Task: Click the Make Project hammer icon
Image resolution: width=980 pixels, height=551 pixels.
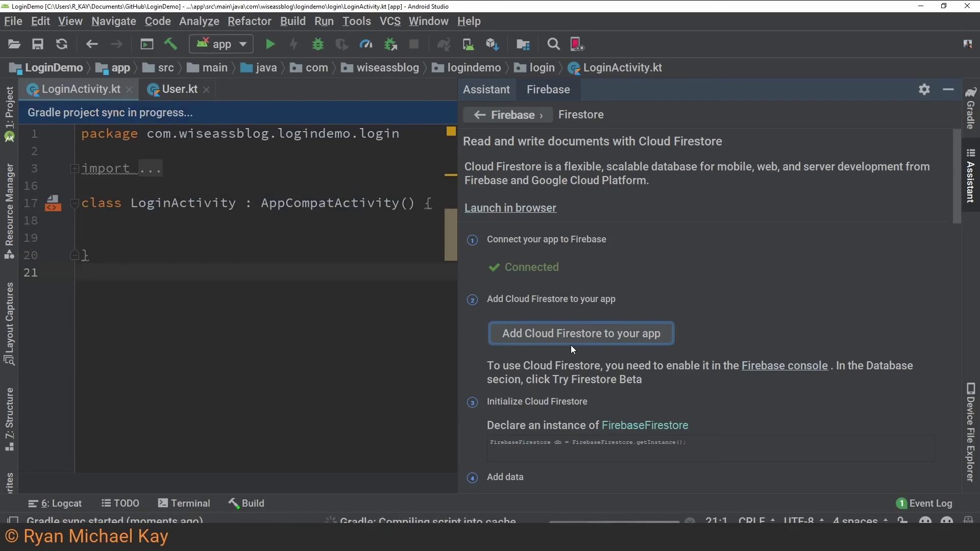Action: (x=171, y=44)
